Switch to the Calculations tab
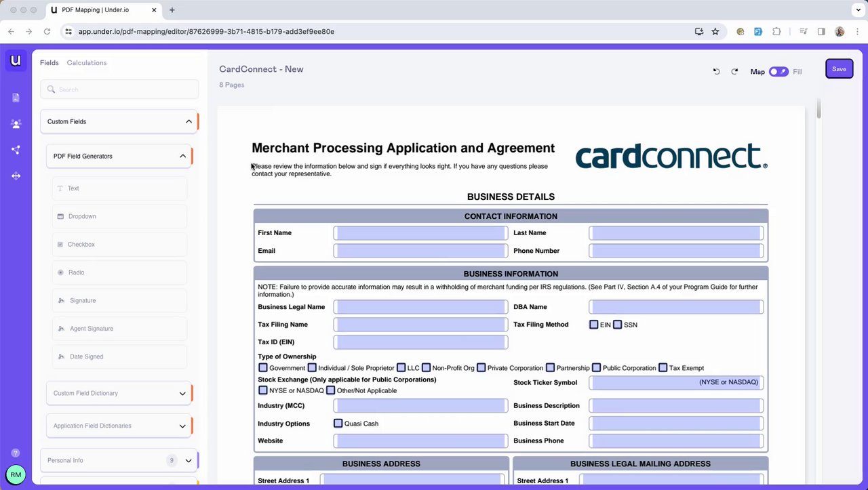The image size is (868, 490). [x=87, y=62]
